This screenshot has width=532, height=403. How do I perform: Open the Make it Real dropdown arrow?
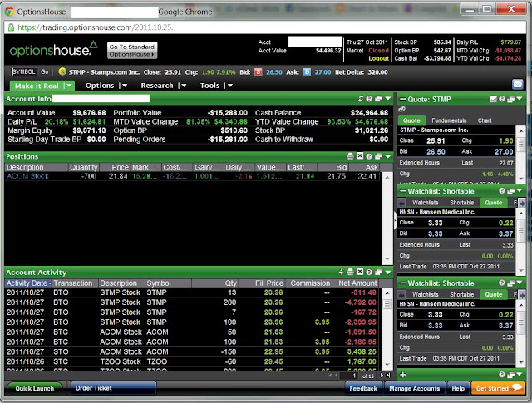(69, 86)
